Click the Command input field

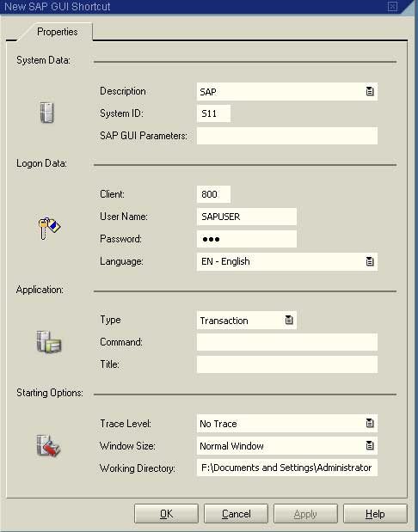287,342
